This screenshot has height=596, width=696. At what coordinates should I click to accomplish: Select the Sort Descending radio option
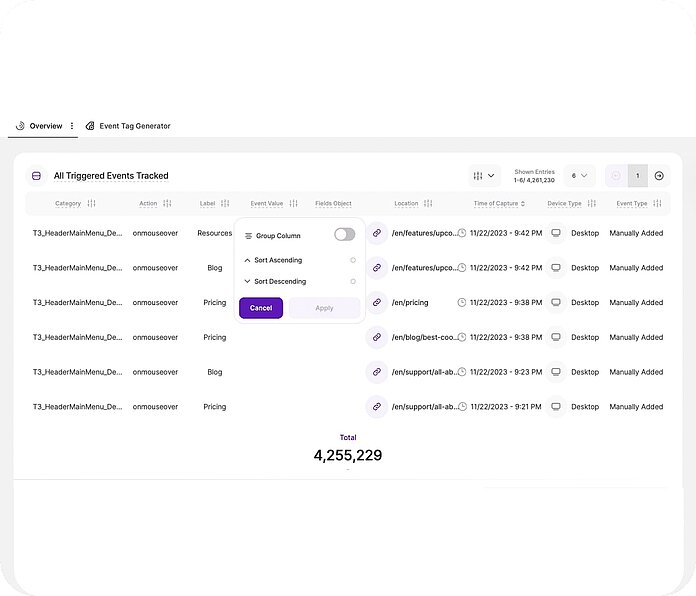tap(353, 281)
